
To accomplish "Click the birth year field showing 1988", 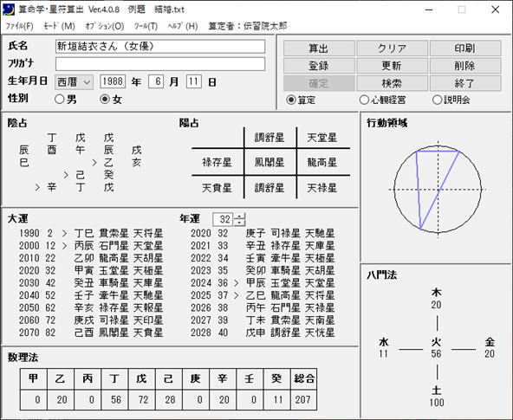I will point(113,81).
